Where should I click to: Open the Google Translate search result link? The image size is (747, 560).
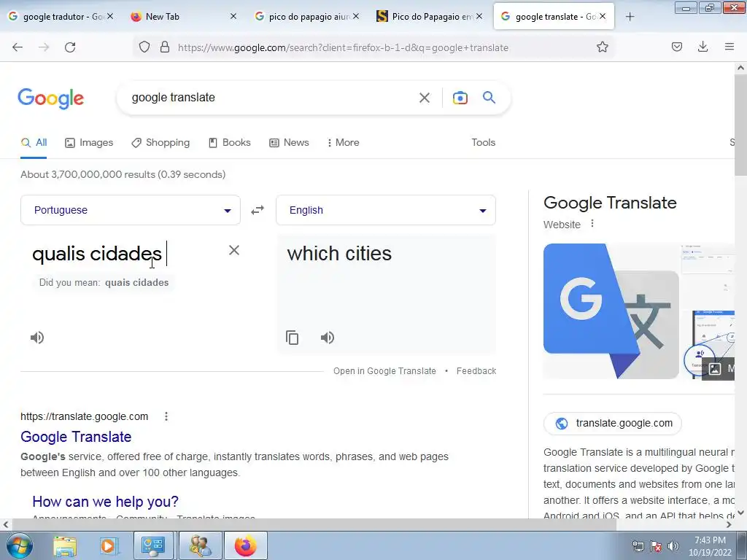click(x=76, y=437)
